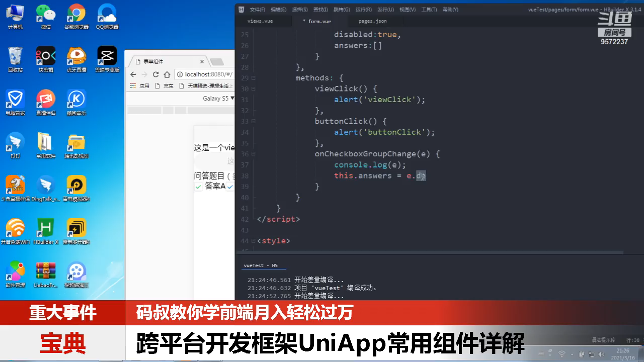Screen dimensions: 644x362
Task: Click the HBuilder X logo in the title bar
Action: [242, 10]
